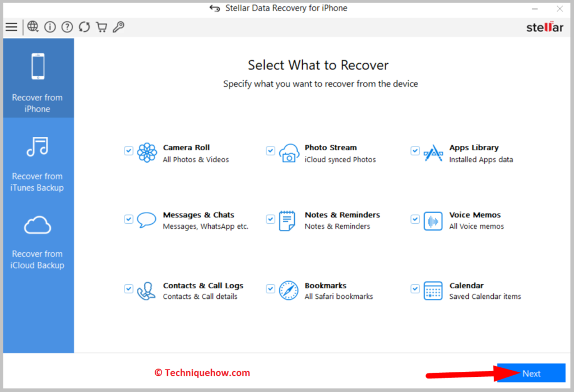Click the "Camera Roll" label text
This screenshot has height=392, width=574.
pos(186,147)
